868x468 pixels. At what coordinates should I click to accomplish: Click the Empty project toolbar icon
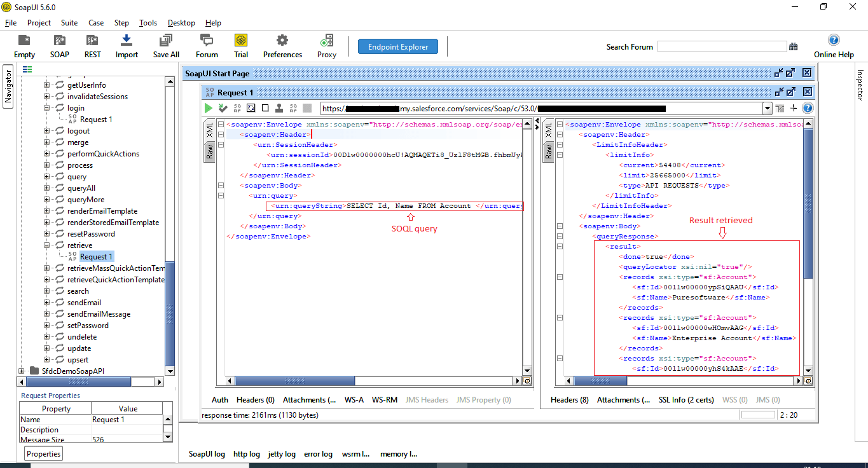click(24, 41)
